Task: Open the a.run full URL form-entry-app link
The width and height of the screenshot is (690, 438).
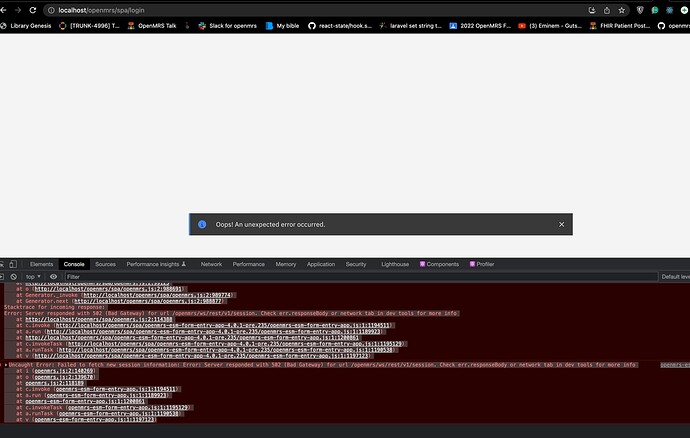Action: [213, 331]
